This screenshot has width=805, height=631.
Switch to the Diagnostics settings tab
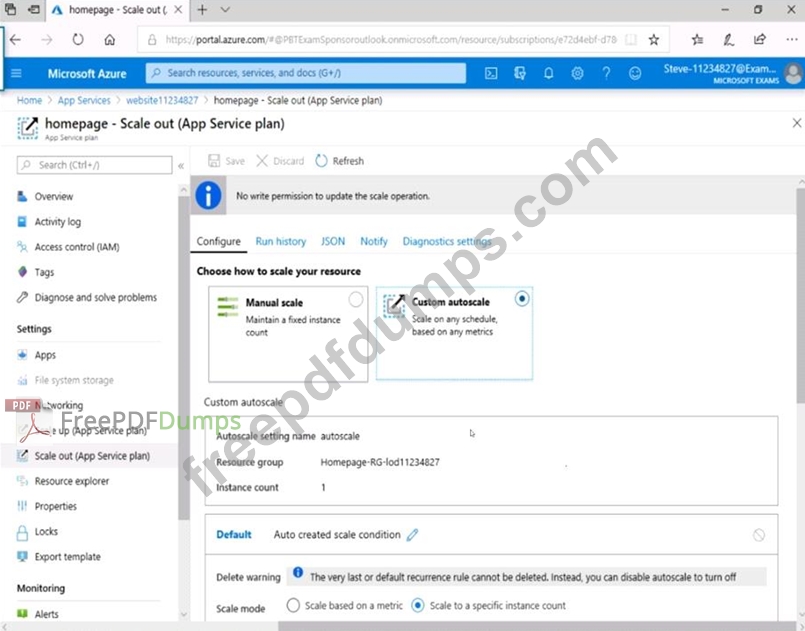coord(447,241)
